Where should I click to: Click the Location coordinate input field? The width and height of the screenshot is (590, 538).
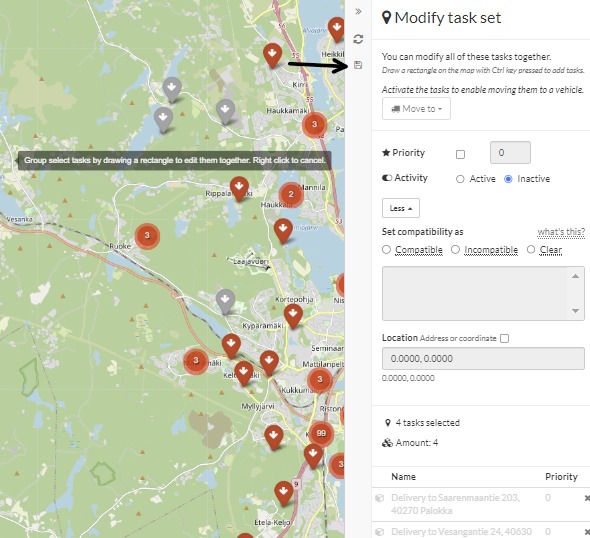coord(483,359)
